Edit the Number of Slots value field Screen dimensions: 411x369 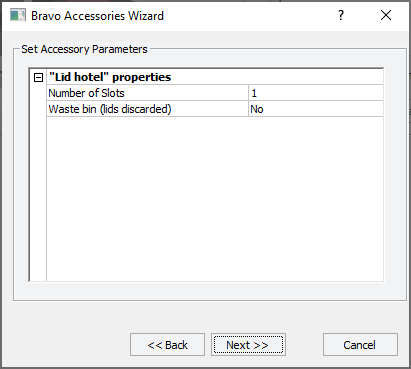(x=316, y=93)
